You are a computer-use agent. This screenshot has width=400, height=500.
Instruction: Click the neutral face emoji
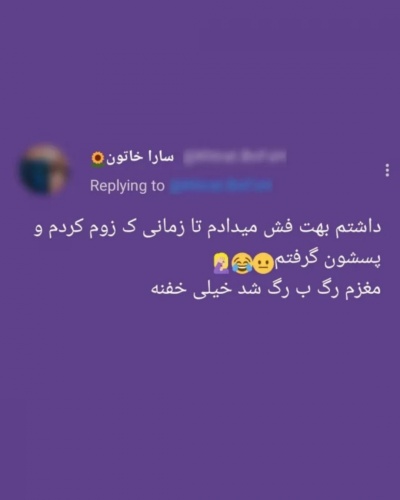tap(263, 265)
